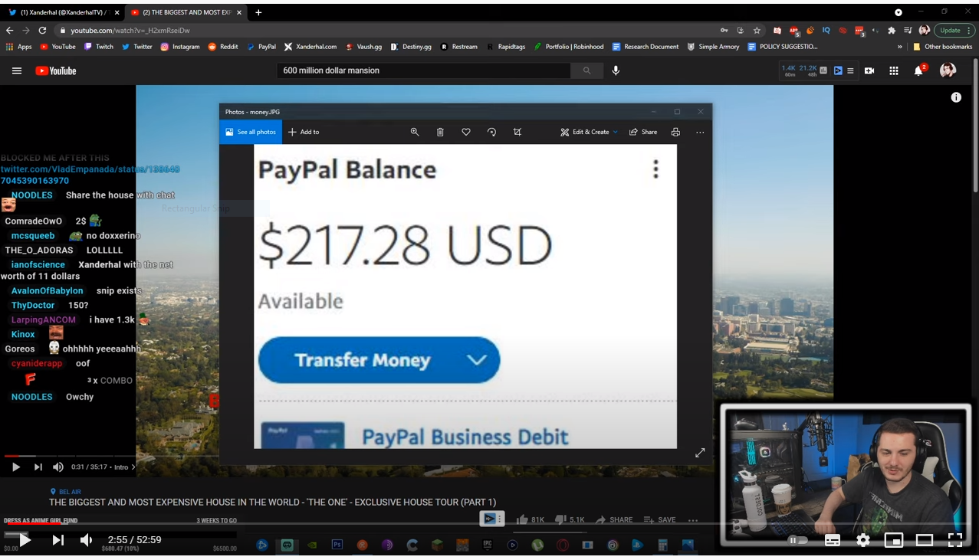The image size is (979, 560).
Task: Open the Apps shortcut in bookmarks bar
Action: [19, 47]
